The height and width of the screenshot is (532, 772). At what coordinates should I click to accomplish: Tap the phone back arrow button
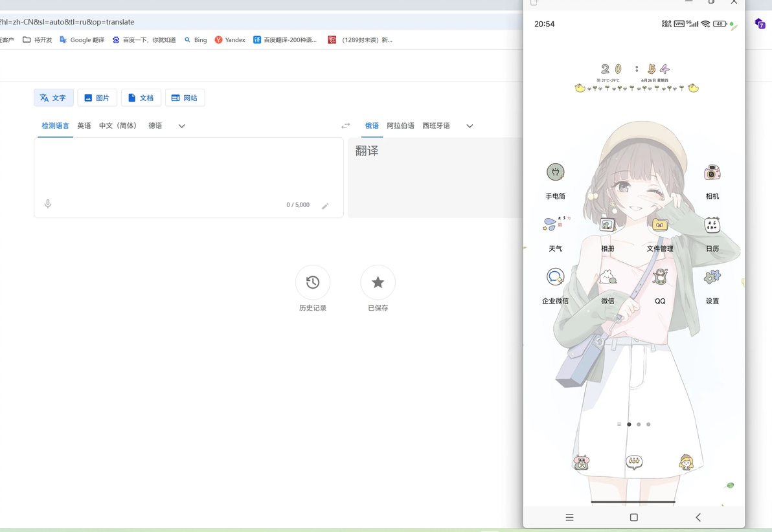point(698,517)
